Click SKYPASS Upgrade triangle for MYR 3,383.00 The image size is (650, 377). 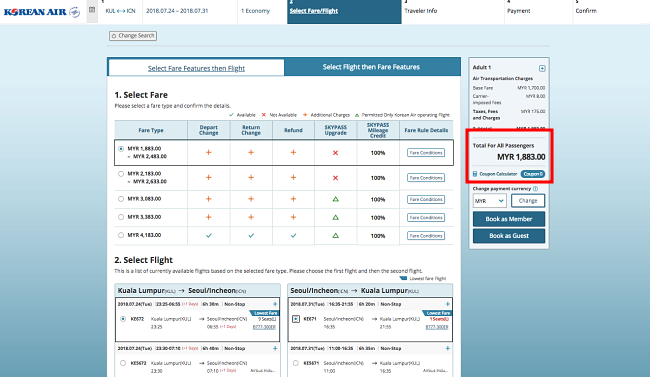pyautogui.click(x=335, y=217)
